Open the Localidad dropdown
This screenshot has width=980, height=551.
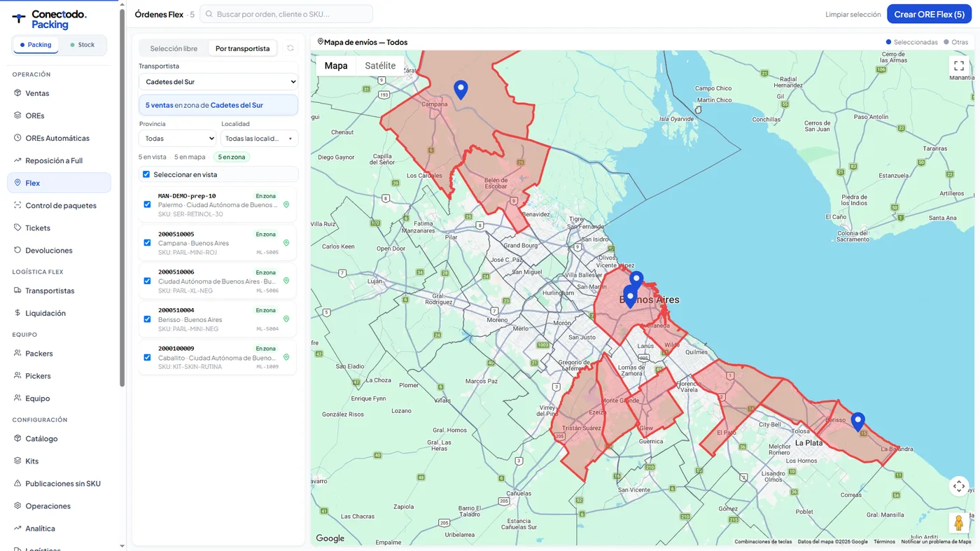pyautogui.click(x=260, y=139)
